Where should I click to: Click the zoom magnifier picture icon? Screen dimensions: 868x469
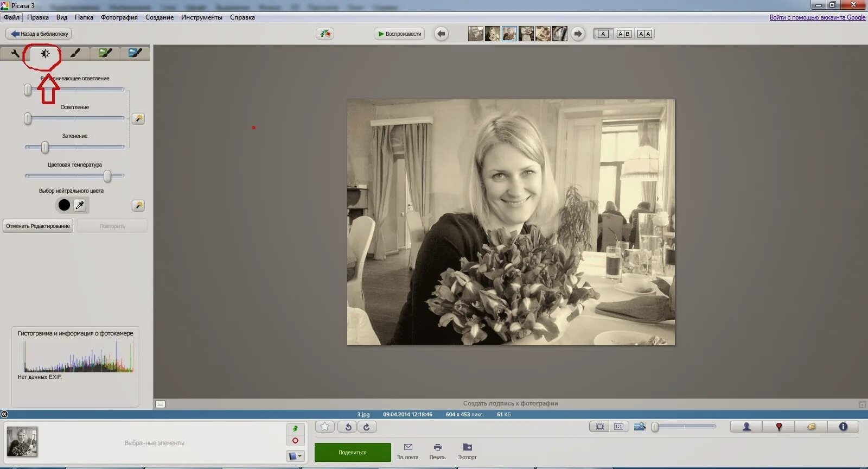(x=640, y=427)
